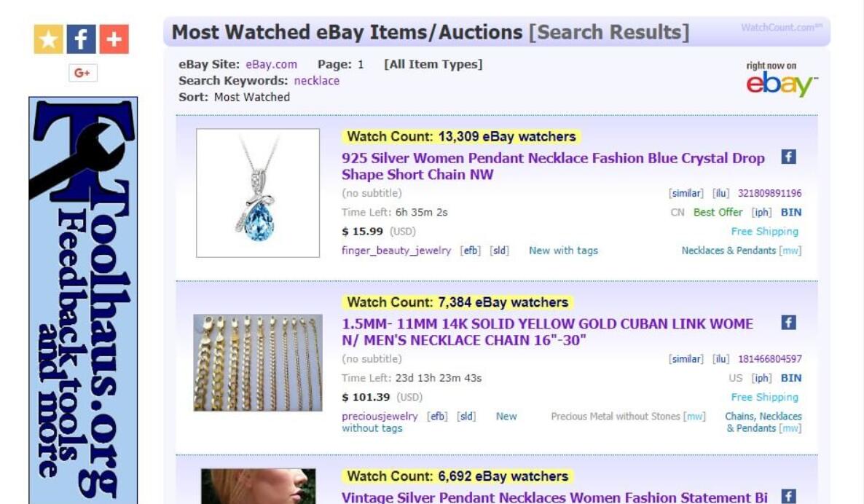Open blue crystal pendant thumbnail
Image resolution: width=864 pixels, height=504 pixels.
(x=258, y=193)
